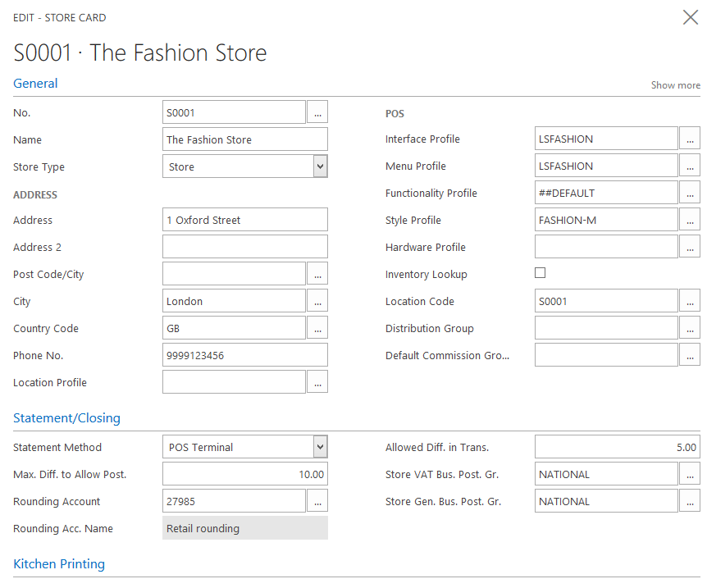The image size is (707, 588).
Task: Click the Statement/Closing section header
Action: [66, 418]
